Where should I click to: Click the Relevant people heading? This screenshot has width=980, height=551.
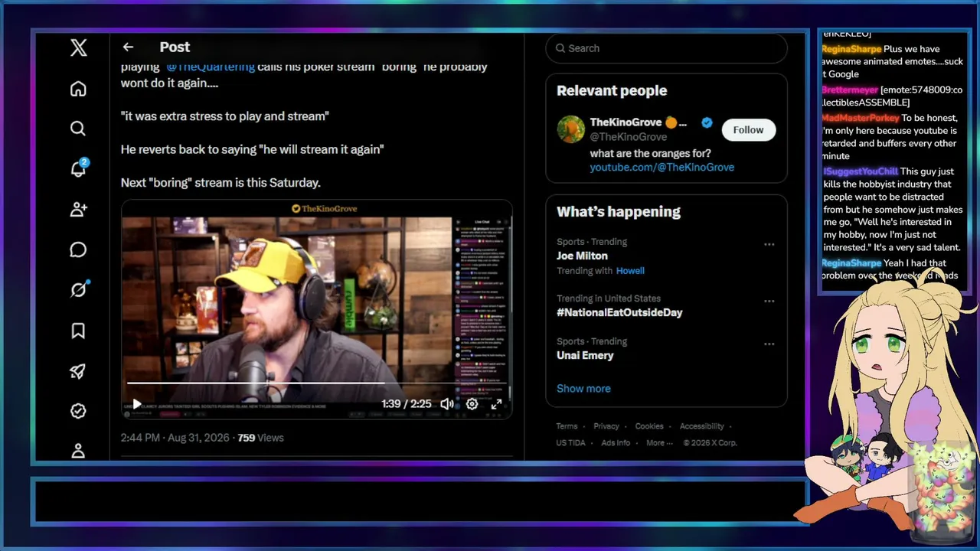pos(612,90)
